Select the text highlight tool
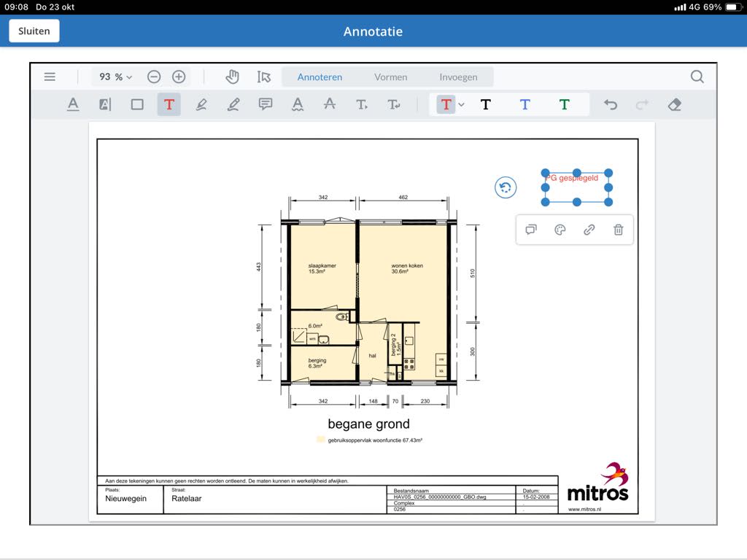 (105, 104)
